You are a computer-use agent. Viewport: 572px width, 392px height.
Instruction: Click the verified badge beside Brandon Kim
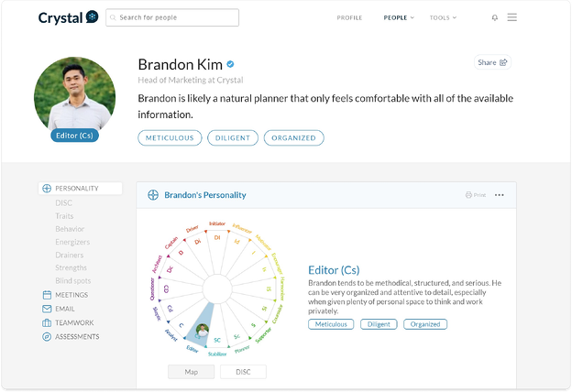231,64
